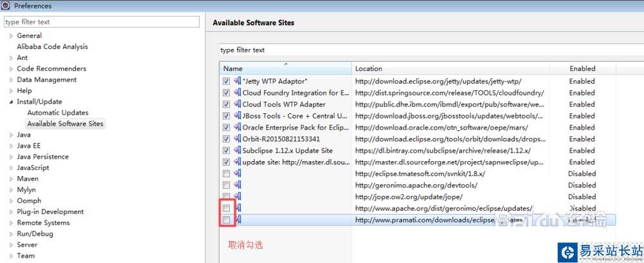Select Automatic Updates preference page
Viewport: 644px width, 263px height.
[58, 113]
